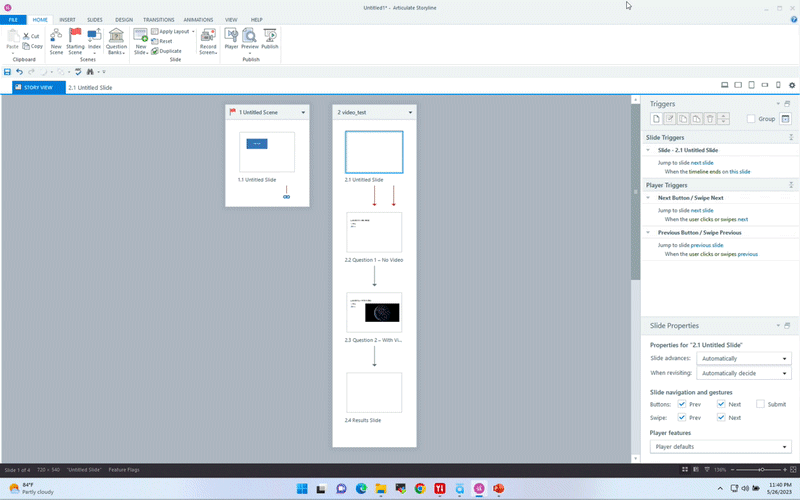
Task: Set the Starting Scene flag
Action: 75,36
